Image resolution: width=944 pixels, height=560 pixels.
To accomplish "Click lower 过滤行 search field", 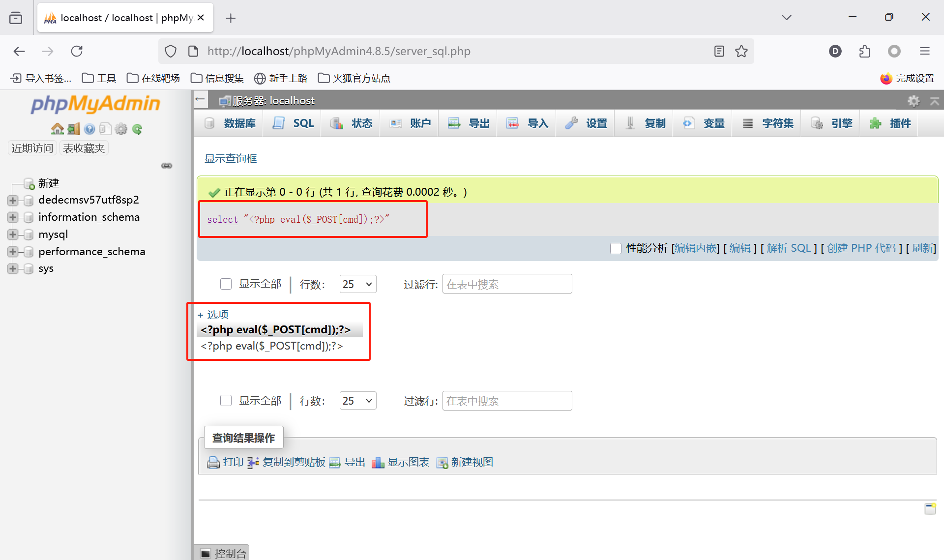I will tap(507, 401).
